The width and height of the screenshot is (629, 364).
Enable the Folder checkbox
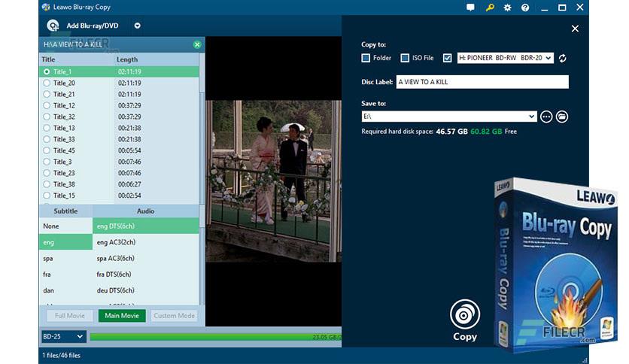click(x=366, y=58)
